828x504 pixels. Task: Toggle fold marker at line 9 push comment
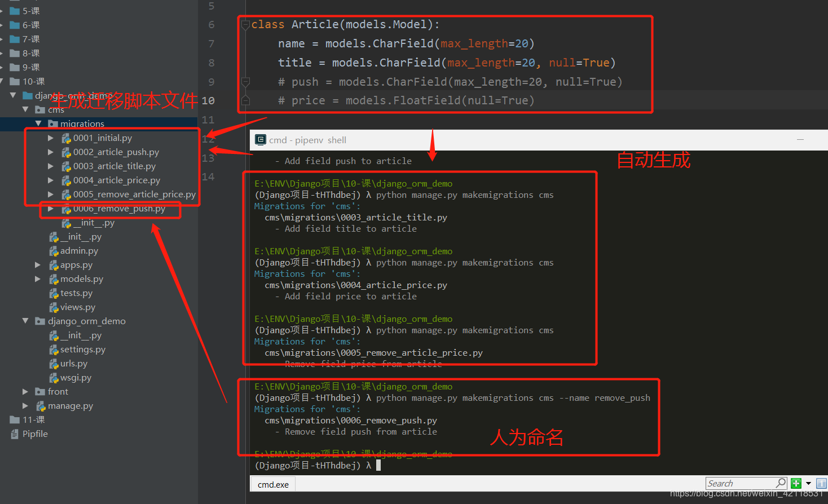(245, 82)
